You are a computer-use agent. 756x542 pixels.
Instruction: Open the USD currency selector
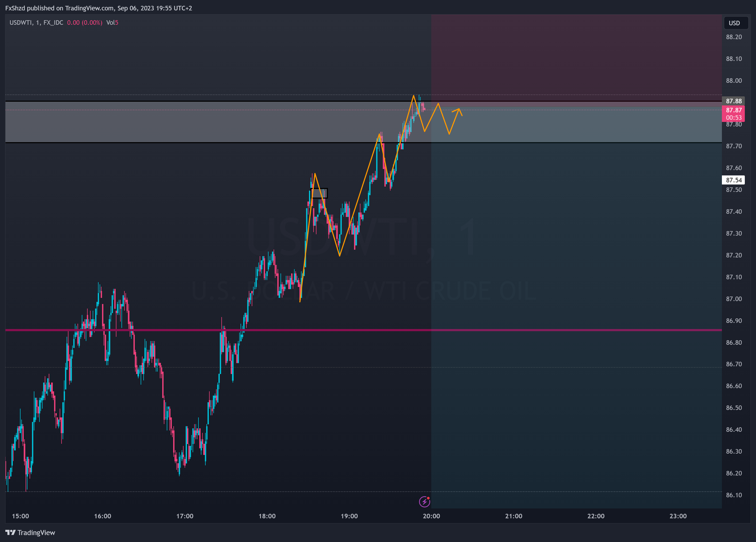pos(736,23)
